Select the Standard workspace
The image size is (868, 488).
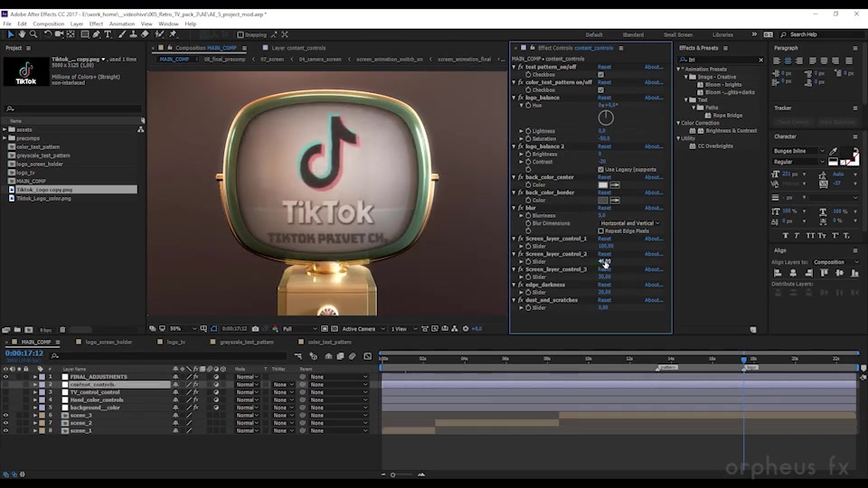(x=633, y=35)
